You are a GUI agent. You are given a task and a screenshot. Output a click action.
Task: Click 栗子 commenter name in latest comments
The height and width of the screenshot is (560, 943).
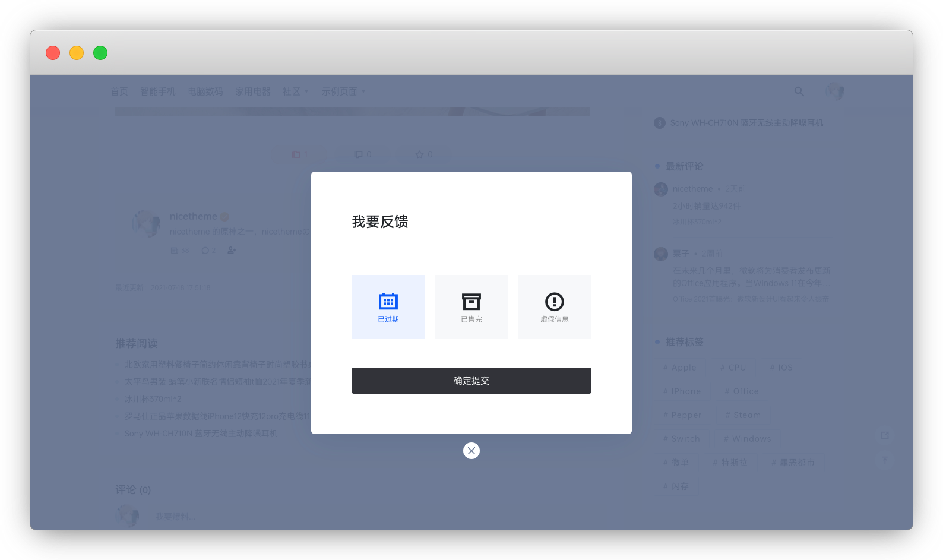681,254
